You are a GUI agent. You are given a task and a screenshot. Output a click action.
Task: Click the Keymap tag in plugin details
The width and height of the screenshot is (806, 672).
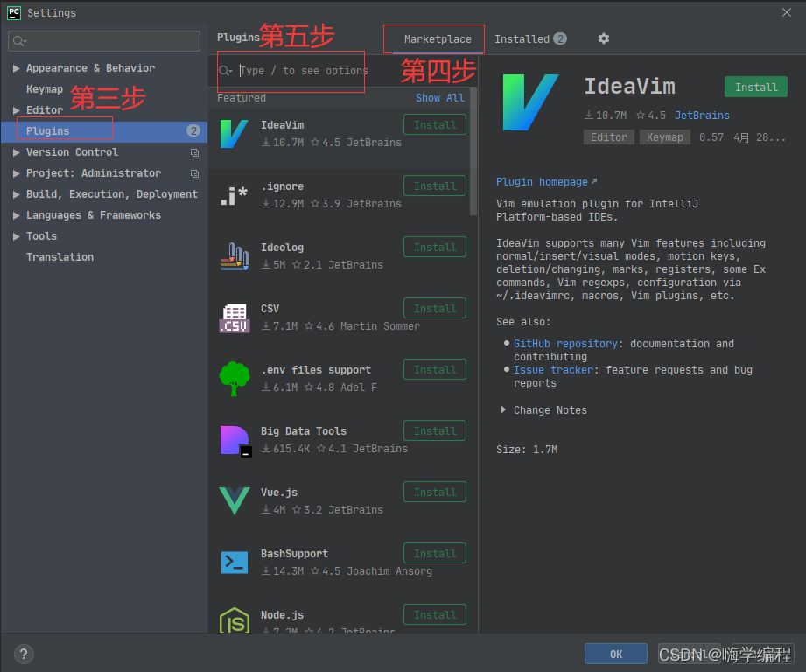pos(664,137)
